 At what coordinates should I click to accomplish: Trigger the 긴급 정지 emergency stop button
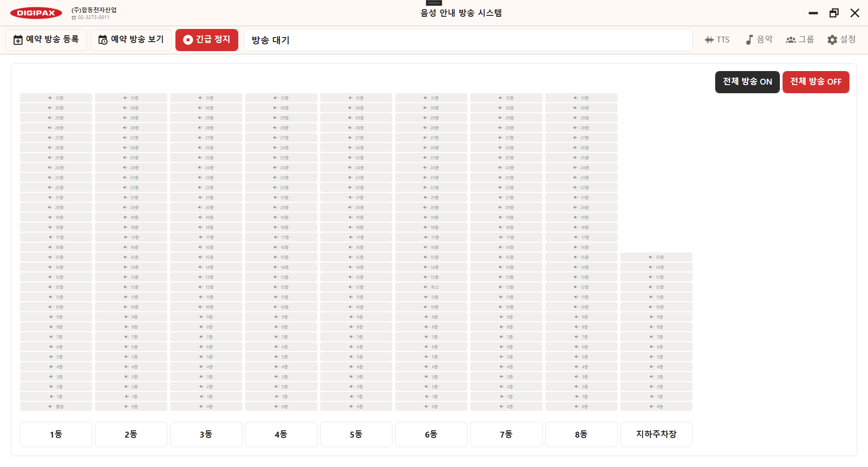207,40
